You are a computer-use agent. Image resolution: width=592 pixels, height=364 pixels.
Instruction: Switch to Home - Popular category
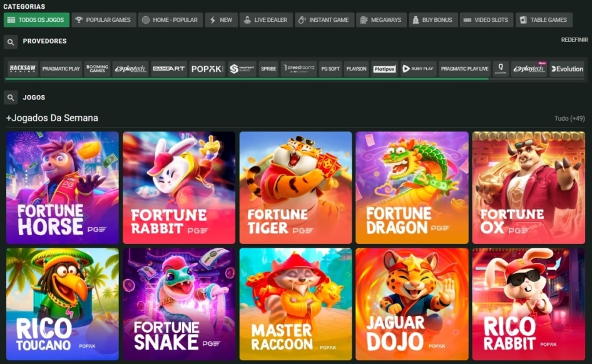pyautogui.click(x=170, y=20)
